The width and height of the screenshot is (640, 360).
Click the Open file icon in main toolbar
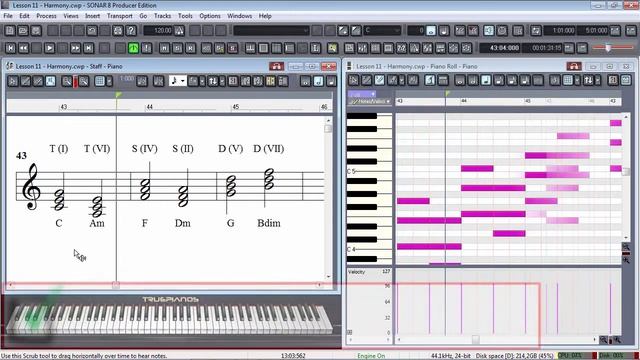click(23, 31)
